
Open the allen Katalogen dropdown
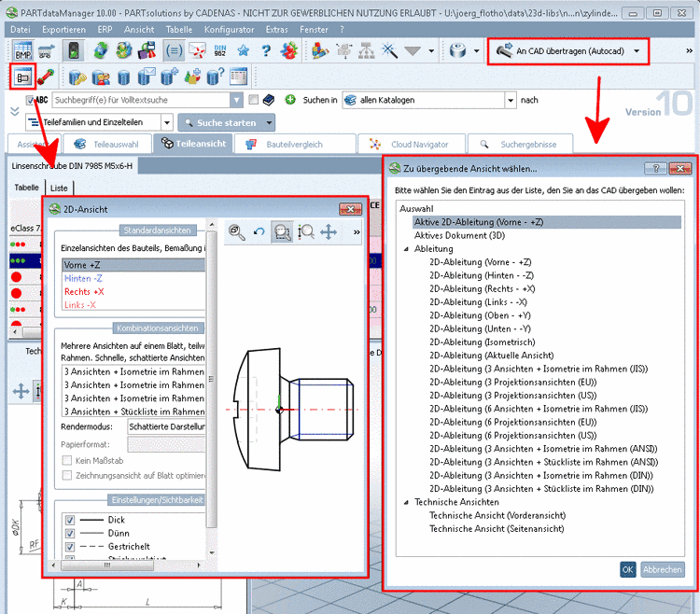click(511, 100)
